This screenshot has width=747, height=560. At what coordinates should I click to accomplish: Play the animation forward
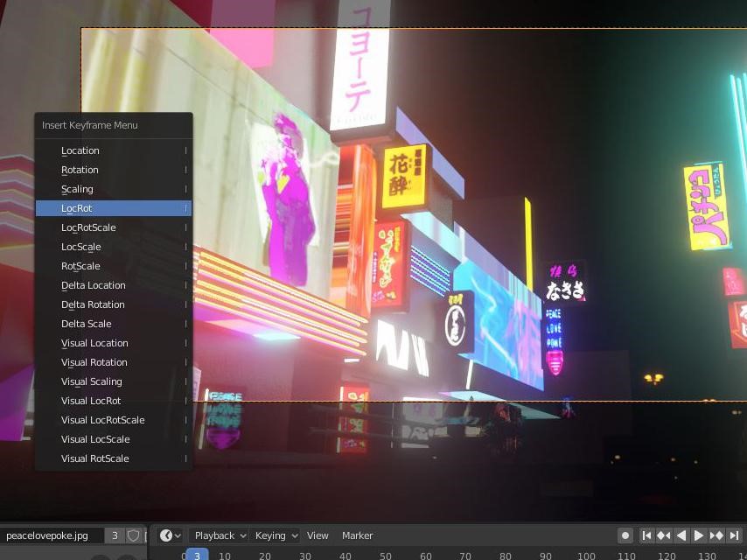[697, 535]
